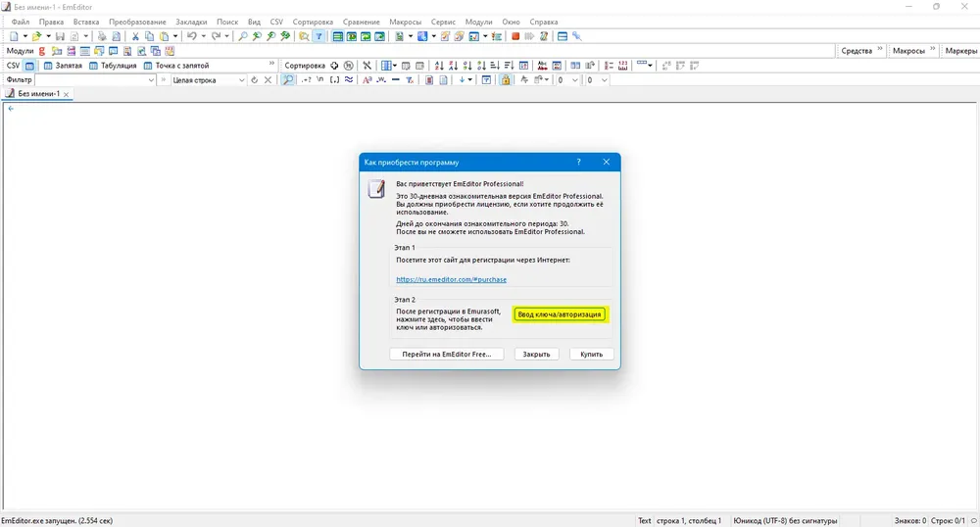Viewport: 980px width, 527px height.
Task: Click the Copy icon in toolbar
Action: click(x=149, y=36)
